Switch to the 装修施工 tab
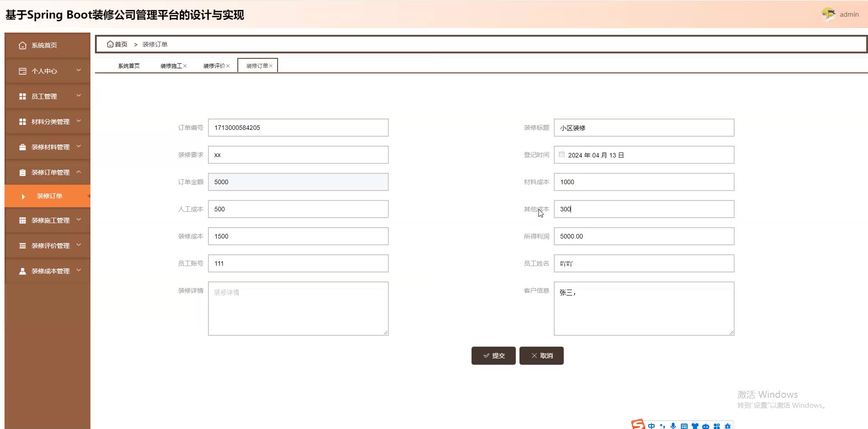 171,66
